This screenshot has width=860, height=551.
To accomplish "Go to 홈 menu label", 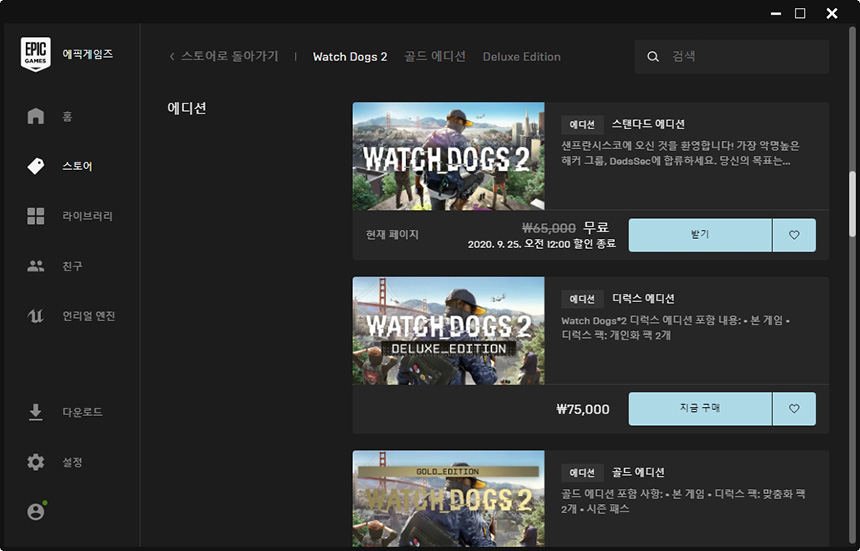I will tap(67, 116).
